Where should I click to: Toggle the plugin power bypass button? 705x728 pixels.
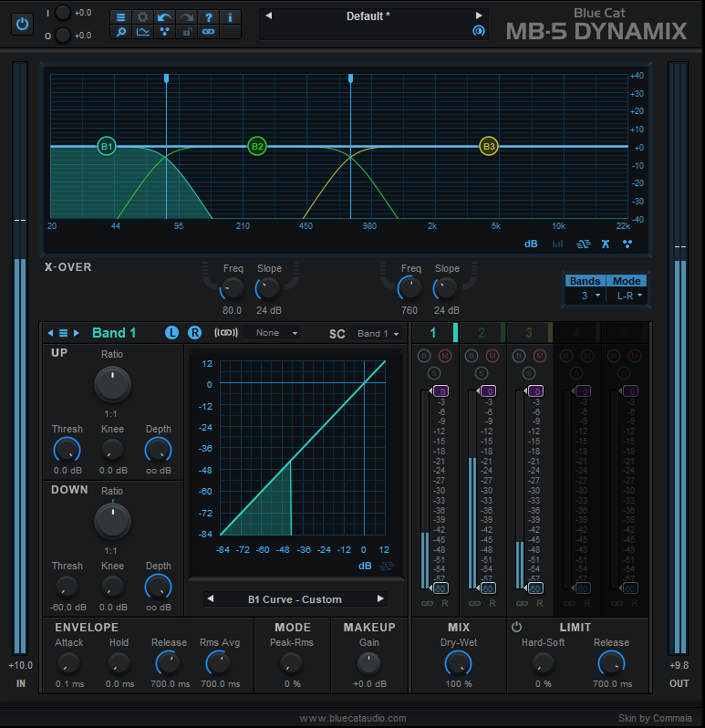(22, 25)
